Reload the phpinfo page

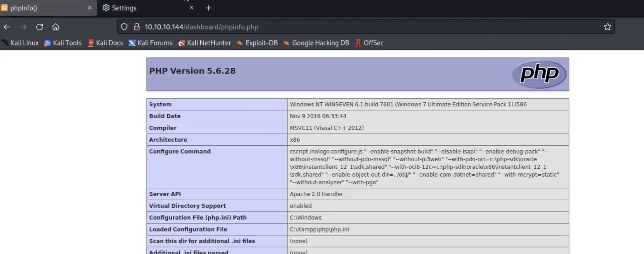click(40, 27)
